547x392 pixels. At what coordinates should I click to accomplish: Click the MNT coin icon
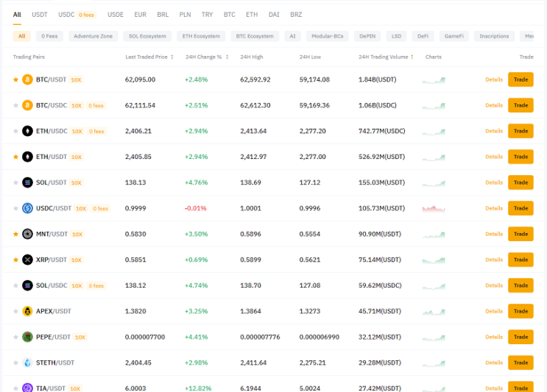point(27,234)
